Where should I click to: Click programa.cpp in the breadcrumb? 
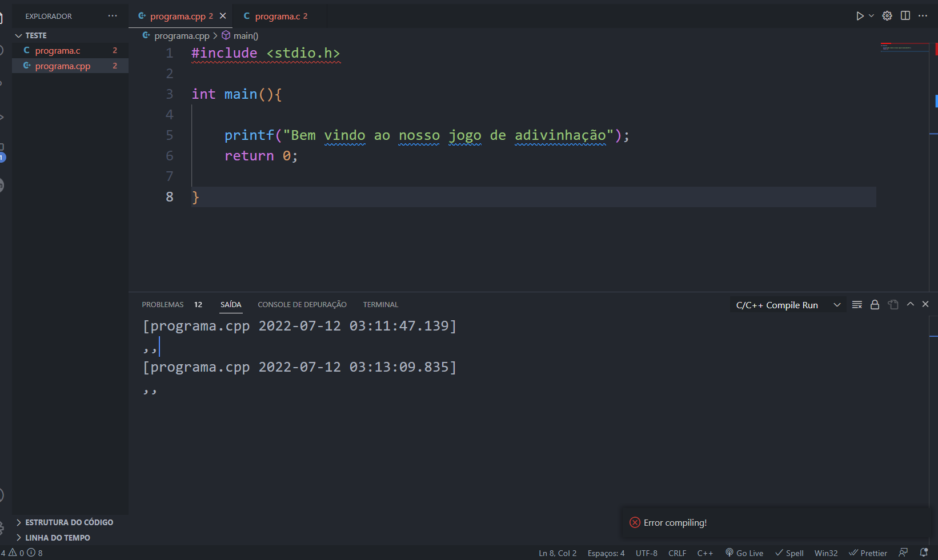tap(181, 35)
